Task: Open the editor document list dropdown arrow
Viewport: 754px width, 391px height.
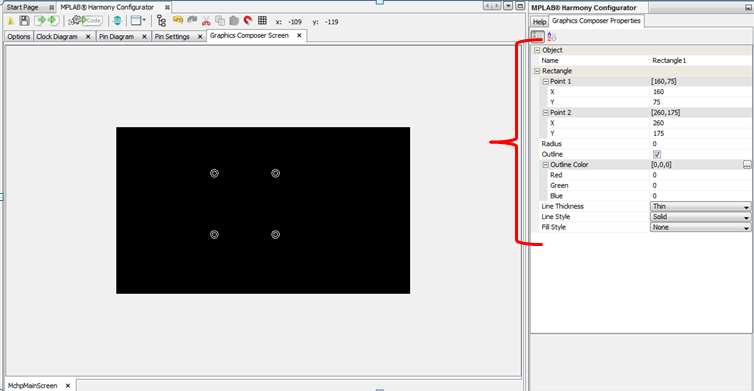Action: pyautogui.click(x=508, y=6)
